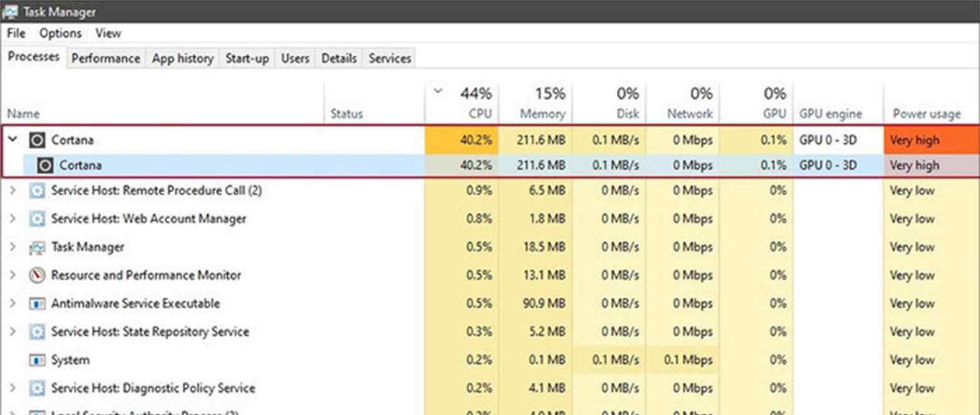The image size is (980, 415).
Task: Click Task Manager memory value 18.5 MB
Action: click(x=544, y=247)
